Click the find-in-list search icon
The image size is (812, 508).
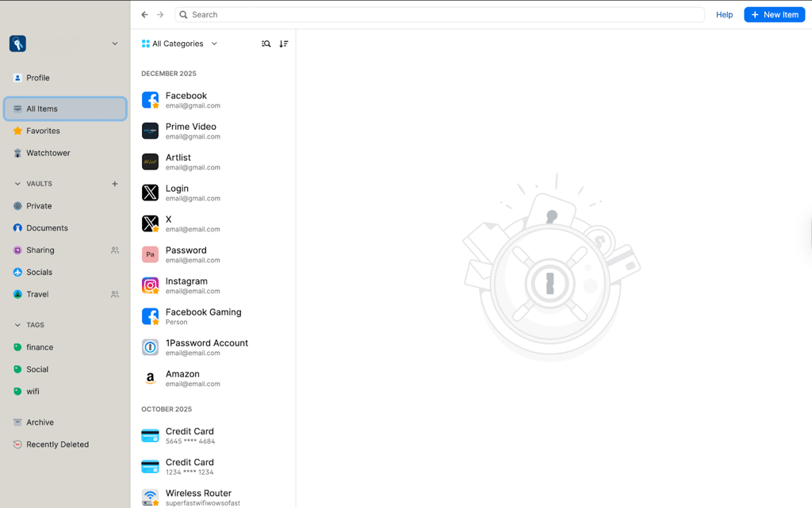266,44
